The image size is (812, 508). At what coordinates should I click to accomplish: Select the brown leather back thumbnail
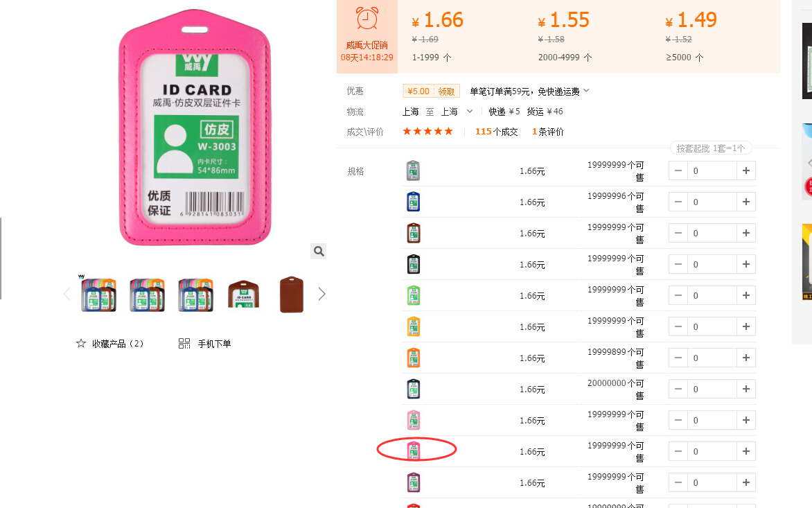(x=292, y=294)
